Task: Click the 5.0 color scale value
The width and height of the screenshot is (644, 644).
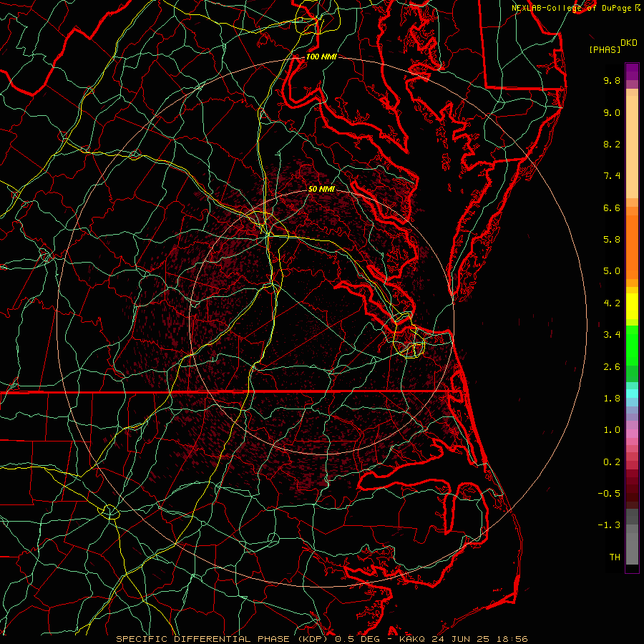Action: click(x=612, y=271)
